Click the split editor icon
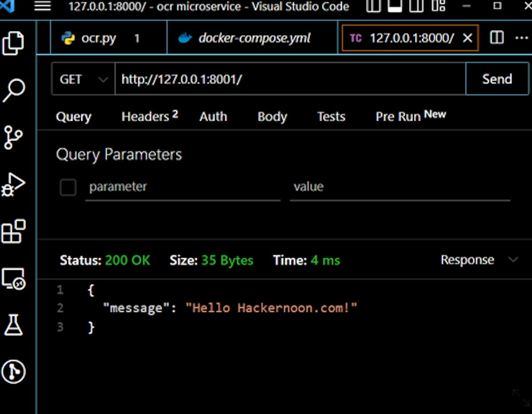 tap(497, 38)
